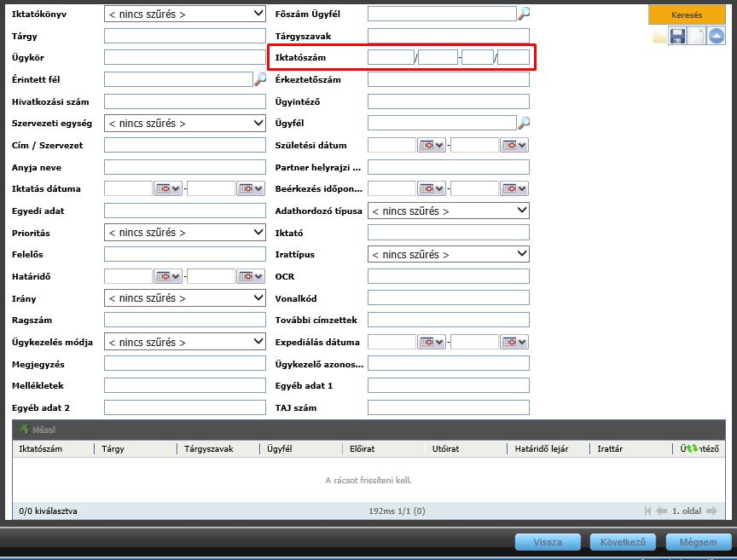Screen dimensions: 737x560
Task: Click into the Vonalkód field
Action: pyautogui.click(x=449, y=297)
